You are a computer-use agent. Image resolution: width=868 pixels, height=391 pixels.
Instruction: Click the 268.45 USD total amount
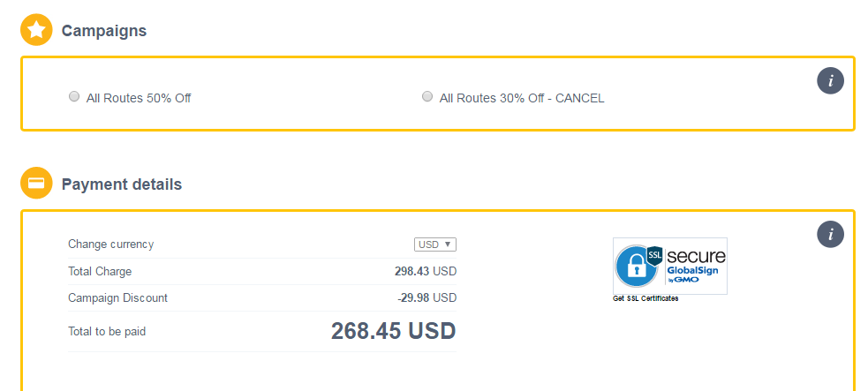393,331
